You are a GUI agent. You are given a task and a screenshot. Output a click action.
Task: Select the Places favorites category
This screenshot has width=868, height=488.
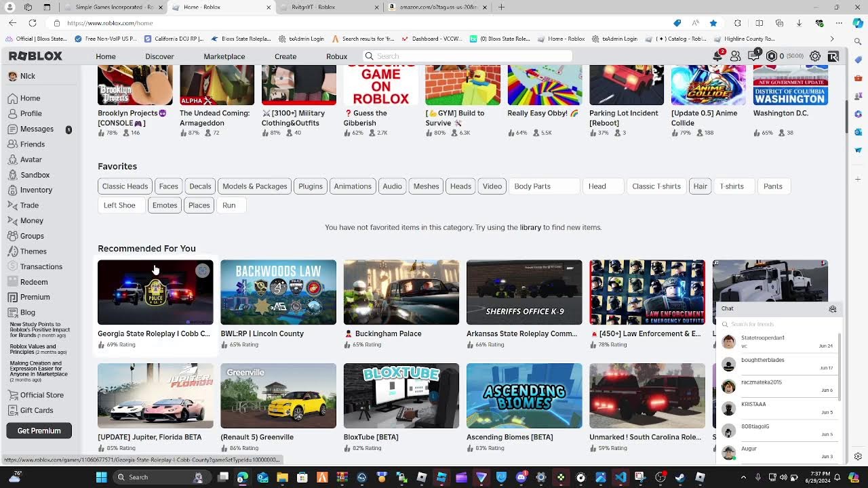(x=199, y=205)
